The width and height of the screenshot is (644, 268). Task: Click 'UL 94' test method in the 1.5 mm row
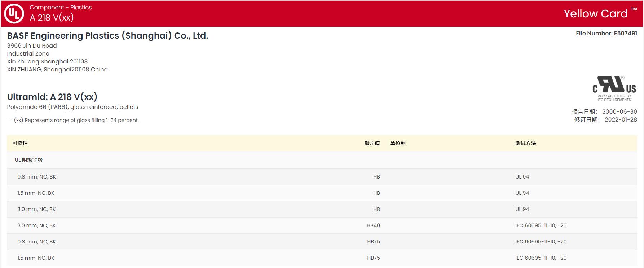click(x=522, y=193)
